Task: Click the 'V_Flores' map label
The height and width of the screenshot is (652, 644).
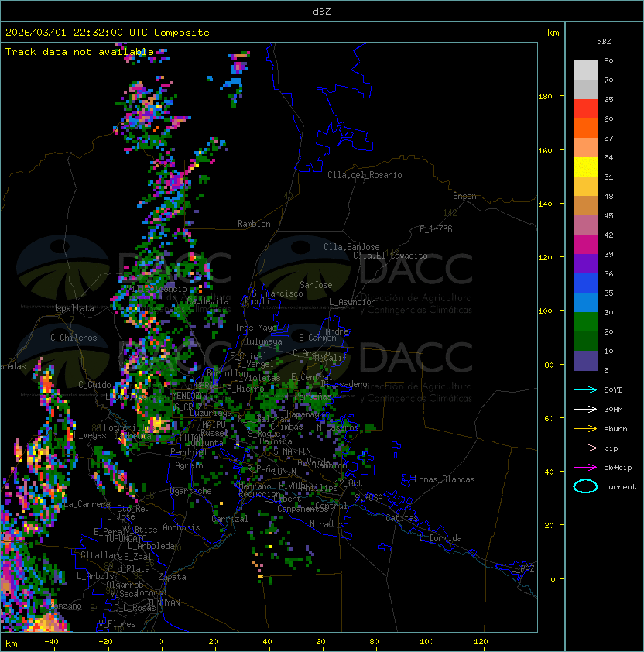Action: click(117, 624)
